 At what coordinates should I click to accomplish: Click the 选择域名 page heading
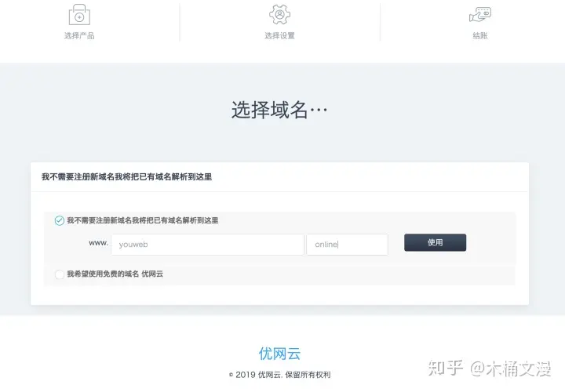tap(279, 110)
